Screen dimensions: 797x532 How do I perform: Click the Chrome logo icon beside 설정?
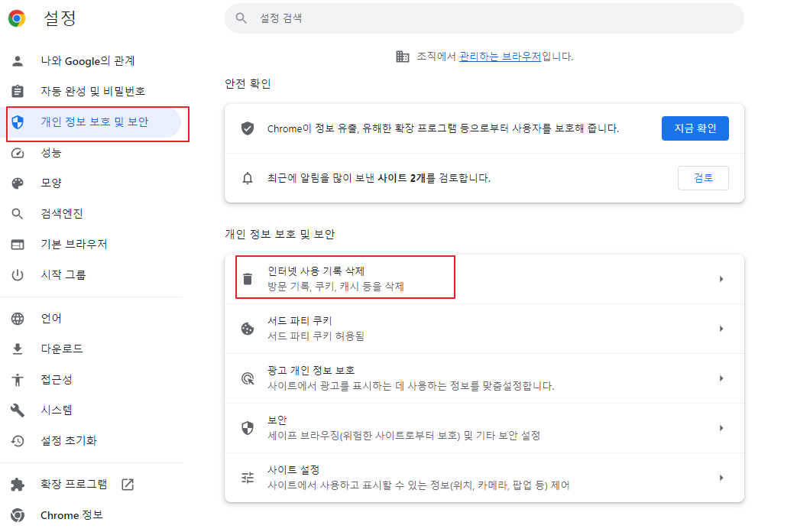point(17,18)
